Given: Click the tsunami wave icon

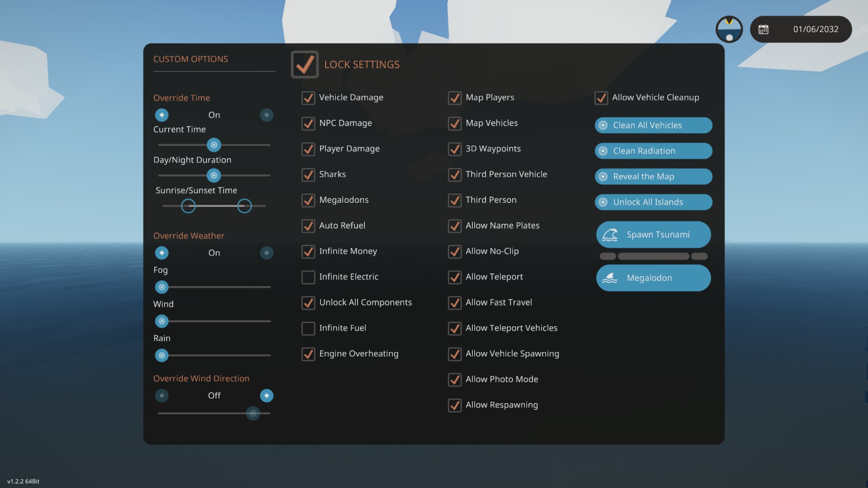Looking at the screenshot, I should [x=610, y=235].
